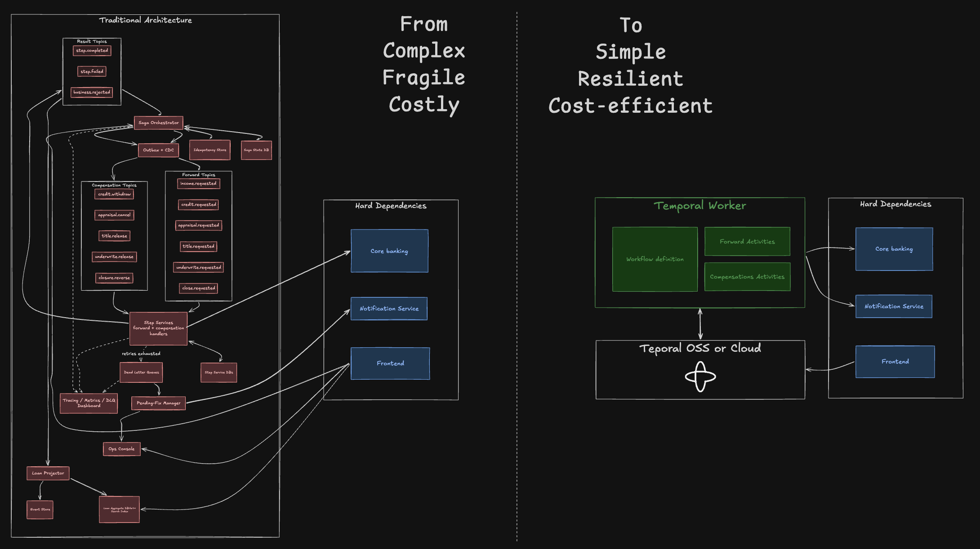Click the retries exhausted label
This screenshot has height=549, width=980.
[141, 354]
